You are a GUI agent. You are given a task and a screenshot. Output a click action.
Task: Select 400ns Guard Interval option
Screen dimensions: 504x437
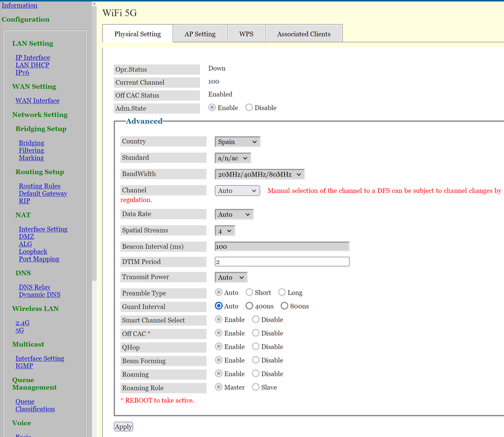pos(249,306)
